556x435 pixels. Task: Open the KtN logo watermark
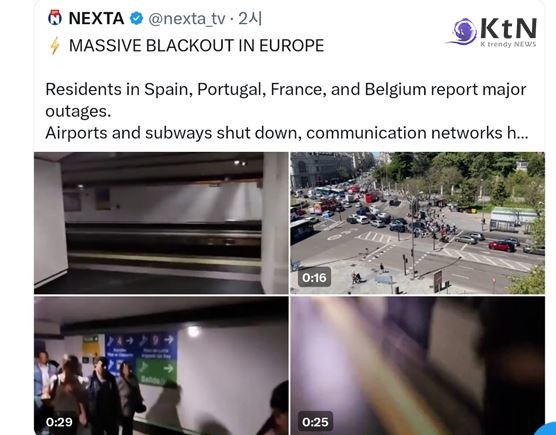[492, 32]
